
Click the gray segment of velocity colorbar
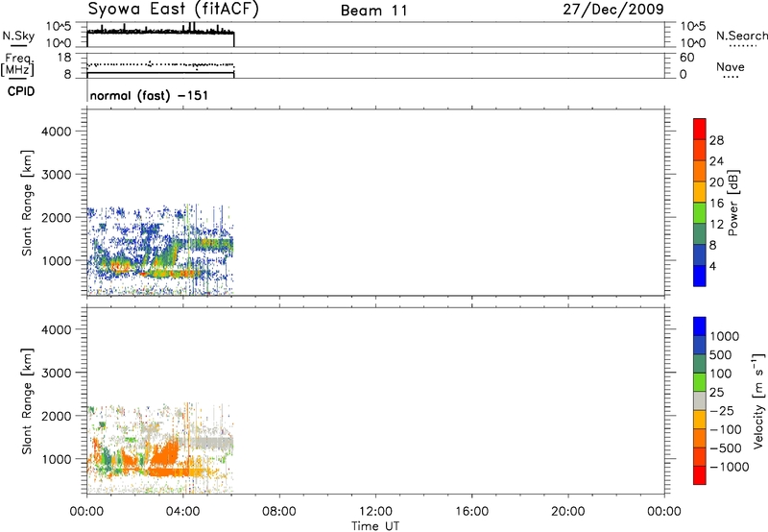point(700,400)
